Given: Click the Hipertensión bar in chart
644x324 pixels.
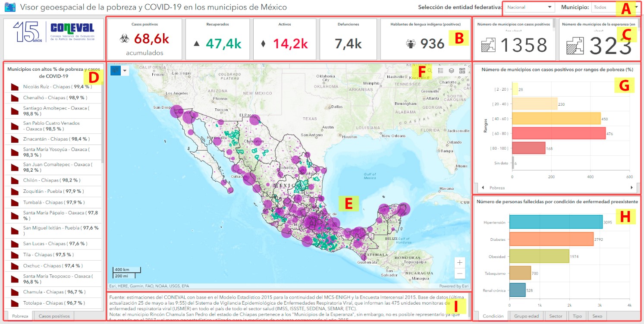Looking at the screenshot, I should coord(556,222).
